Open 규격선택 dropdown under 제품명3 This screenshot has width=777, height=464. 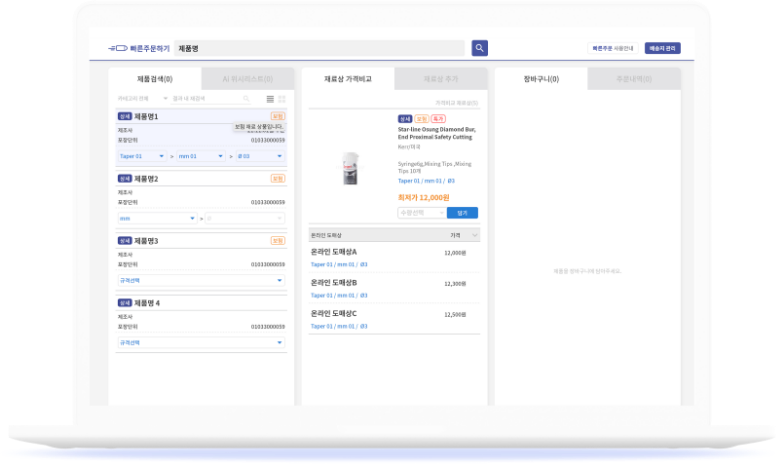(201, 281)
